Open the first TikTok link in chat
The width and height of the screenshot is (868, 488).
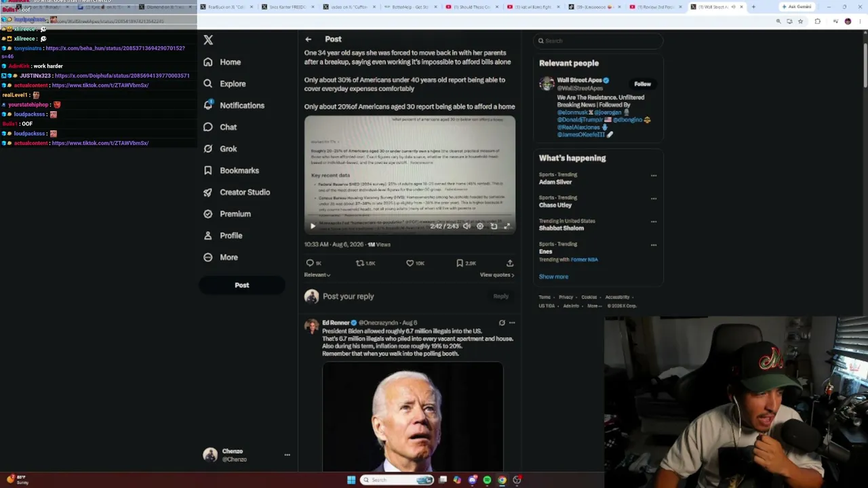pos(100,85)
